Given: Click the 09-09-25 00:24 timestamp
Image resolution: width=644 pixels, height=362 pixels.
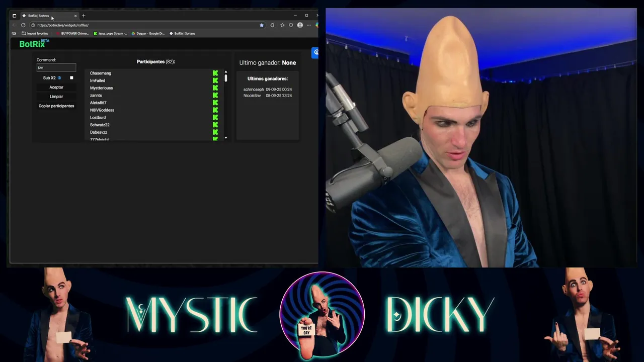Looking at the screenshot, I should [279, 89].
